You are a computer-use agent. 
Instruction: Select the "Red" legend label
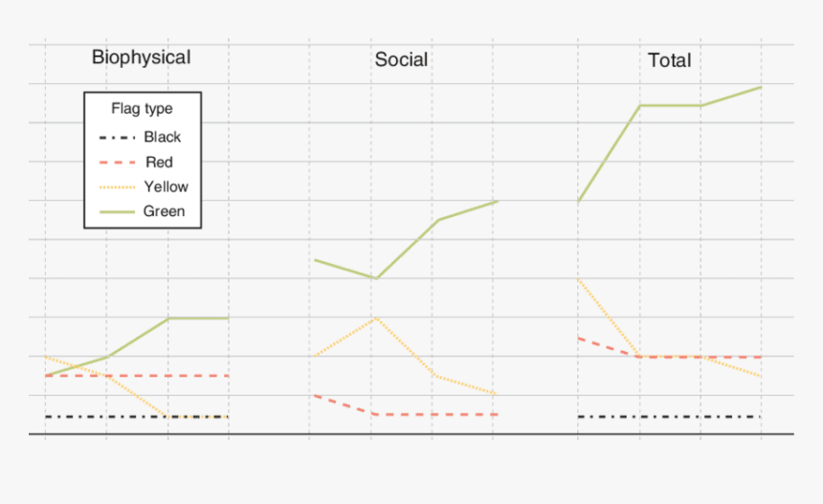(159, 163)
